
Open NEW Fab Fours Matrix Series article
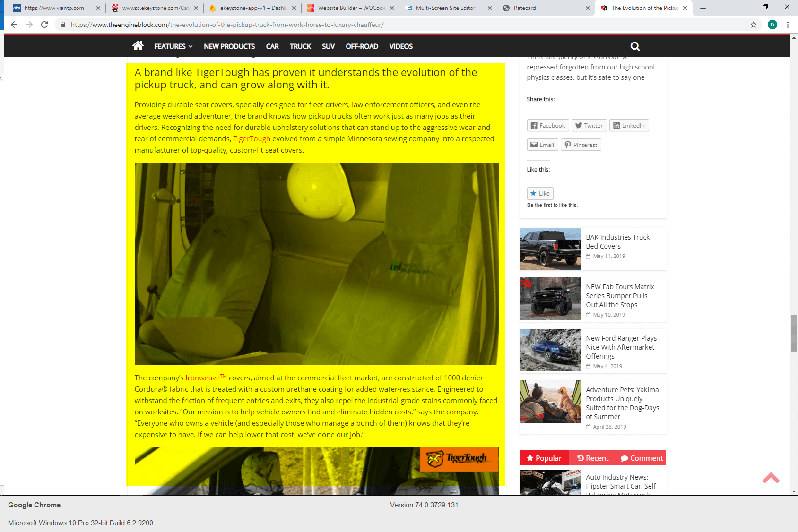620,296
